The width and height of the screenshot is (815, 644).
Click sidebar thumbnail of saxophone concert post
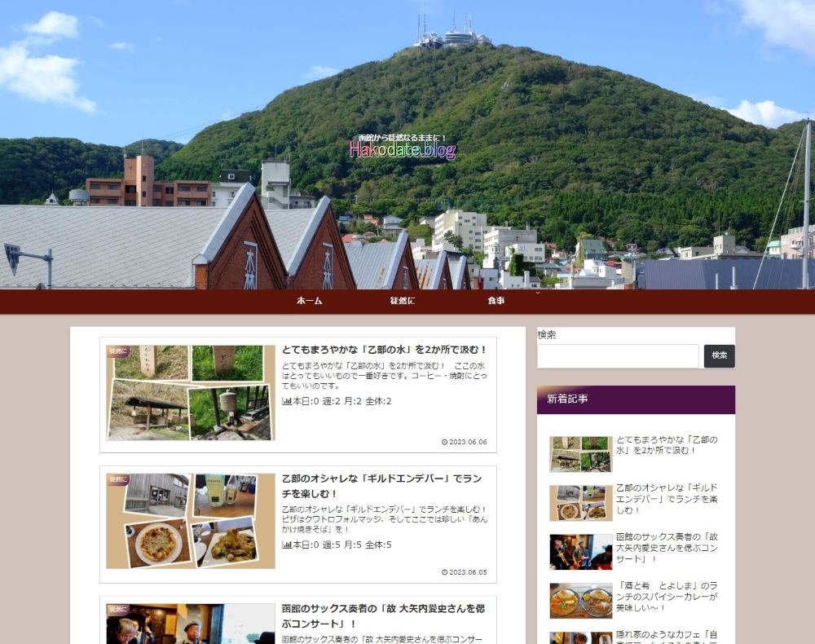click(580, 552)
